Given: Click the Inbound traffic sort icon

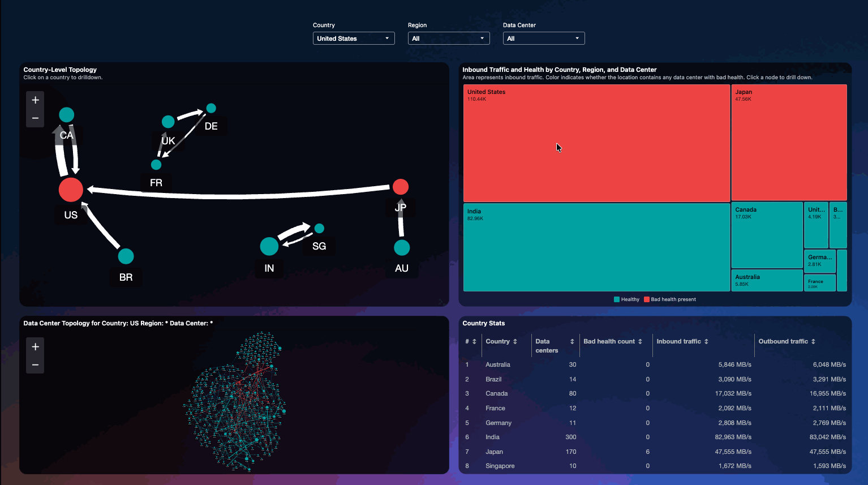Looking at the screenshot, I should (706, 342).
